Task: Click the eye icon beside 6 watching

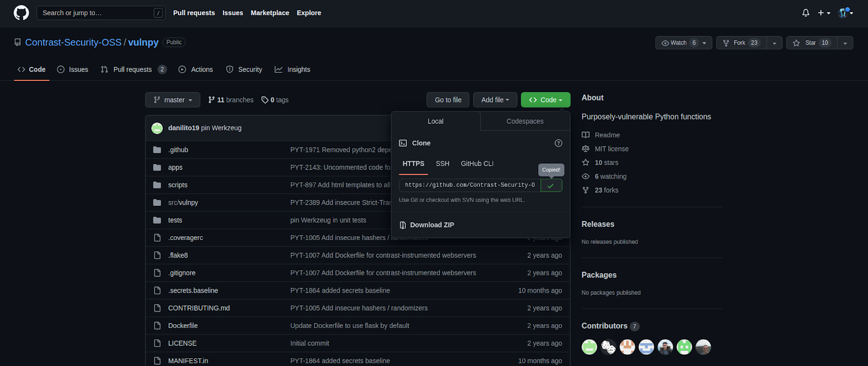Action: pyautogui.click(x=585, y=176)
